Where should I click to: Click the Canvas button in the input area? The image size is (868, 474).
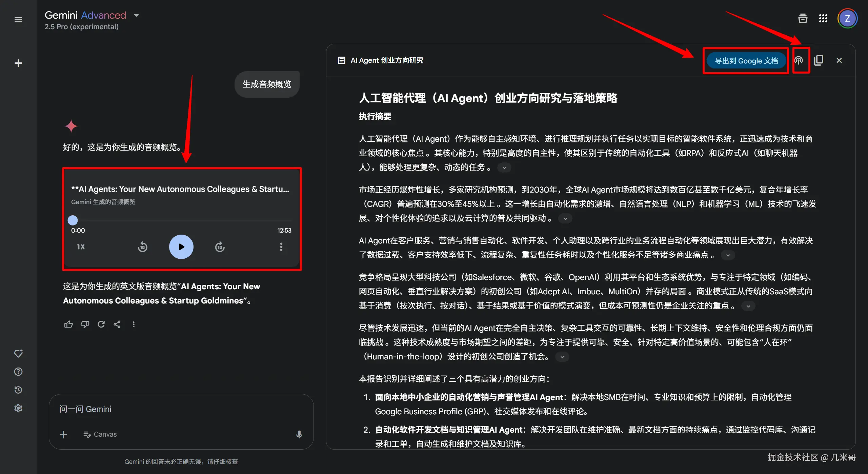pyautogui.click(x=100, y=434)
